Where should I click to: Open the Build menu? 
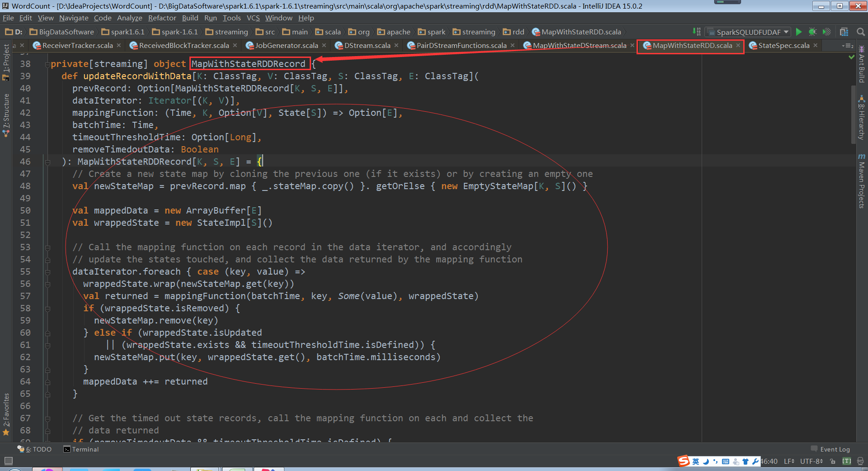(190, 18)
